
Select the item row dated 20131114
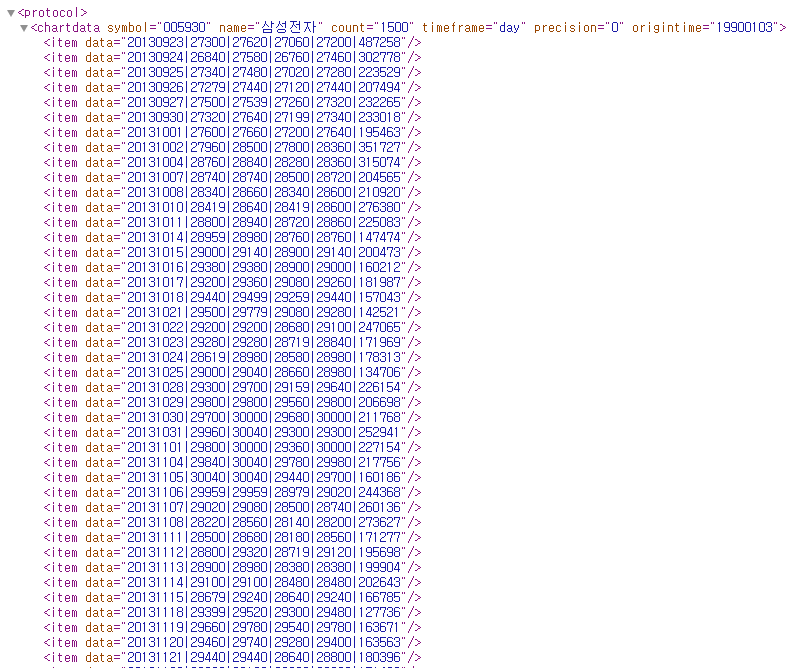click(x=232, y=583)
